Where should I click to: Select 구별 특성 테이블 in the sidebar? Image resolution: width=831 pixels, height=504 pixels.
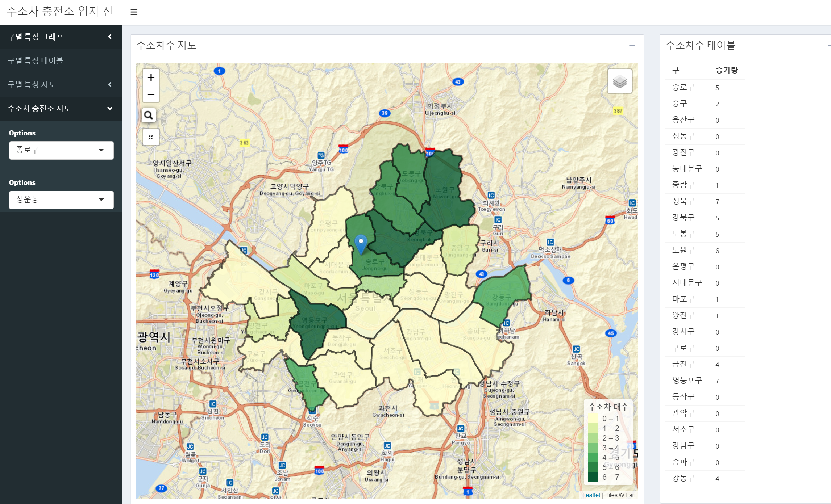click(36, 61)
